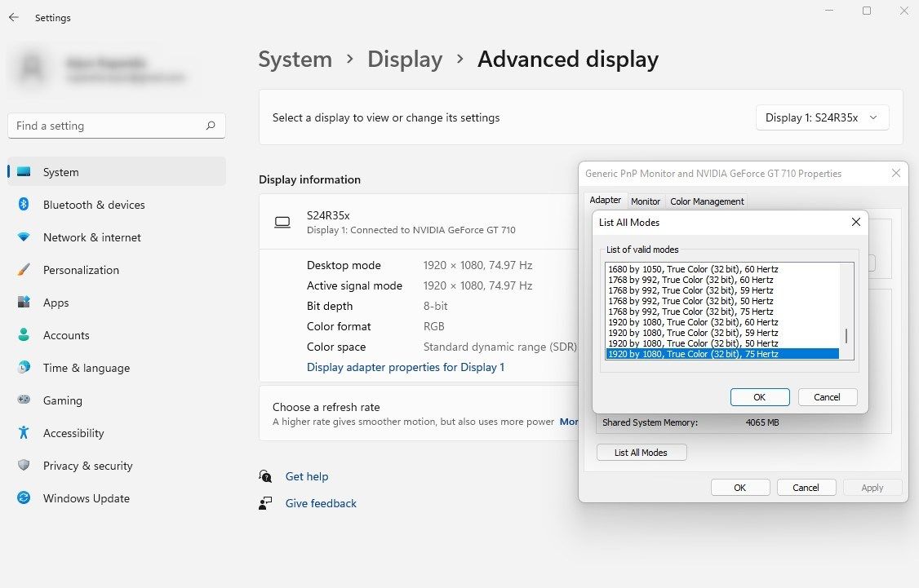
Task: Click the S24R35x monitor icon
Action: 282,222
